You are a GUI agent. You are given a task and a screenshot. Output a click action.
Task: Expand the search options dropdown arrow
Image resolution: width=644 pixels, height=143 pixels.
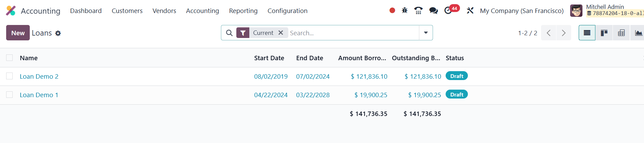426,33
